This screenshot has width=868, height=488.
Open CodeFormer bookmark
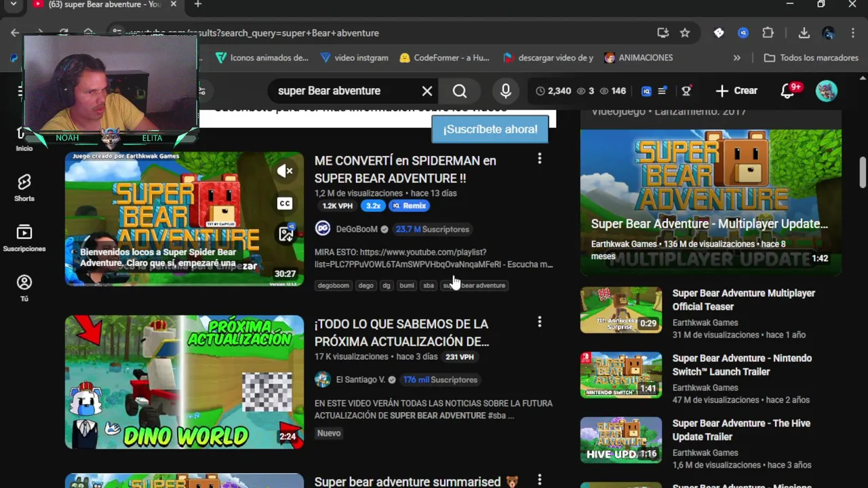444,58
